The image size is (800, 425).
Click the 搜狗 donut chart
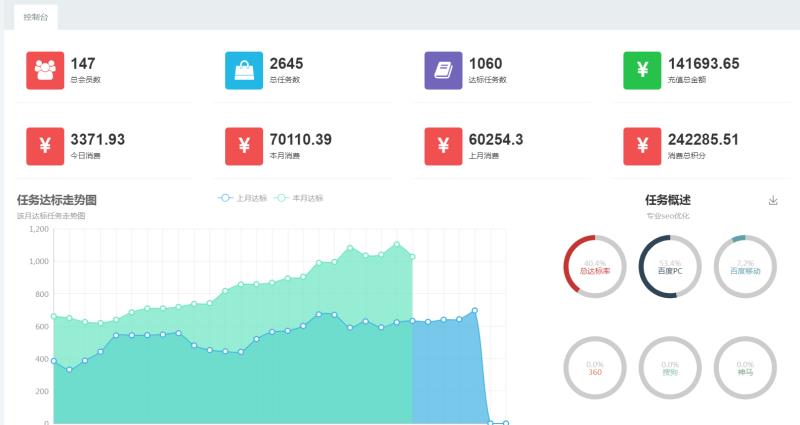pos(670,368)
